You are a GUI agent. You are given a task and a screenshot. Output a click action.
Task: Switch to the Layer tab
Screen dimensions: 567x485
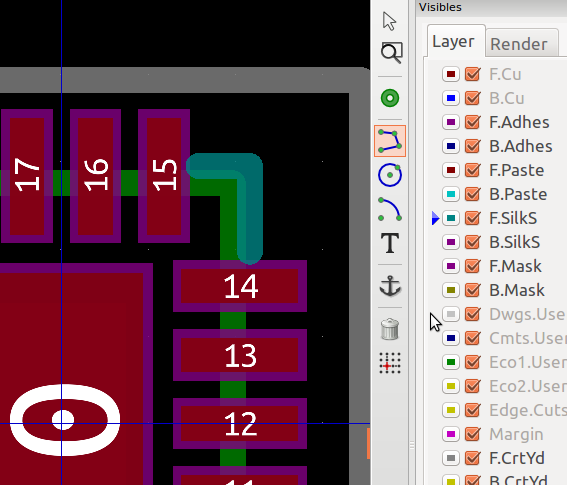coord(453,42)
